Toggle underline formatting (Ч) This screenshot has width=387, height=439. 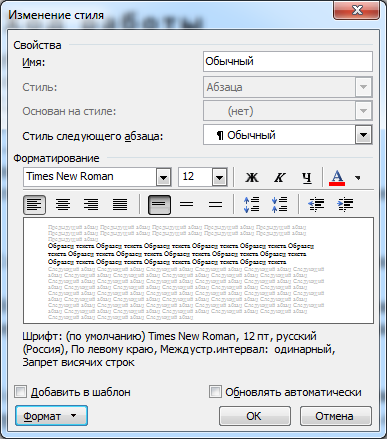tap(307, 177)
